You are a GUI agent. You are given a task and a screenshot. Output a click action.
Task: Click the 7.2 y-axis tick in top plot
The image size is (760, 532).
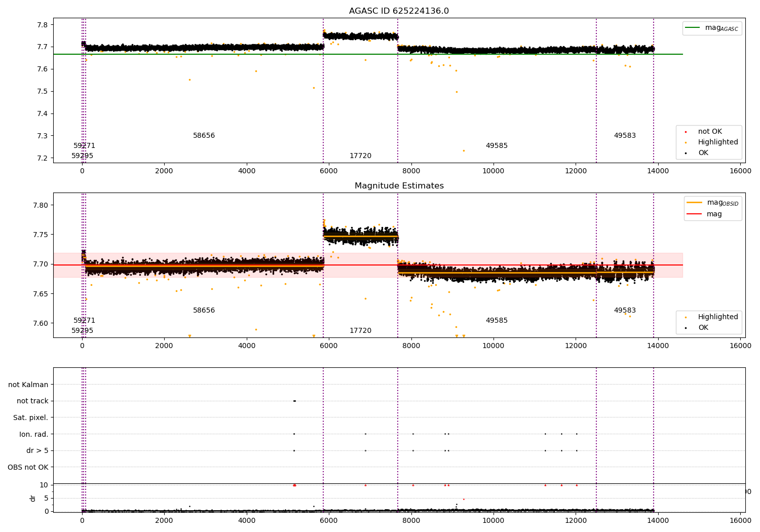tap(43, 158)
